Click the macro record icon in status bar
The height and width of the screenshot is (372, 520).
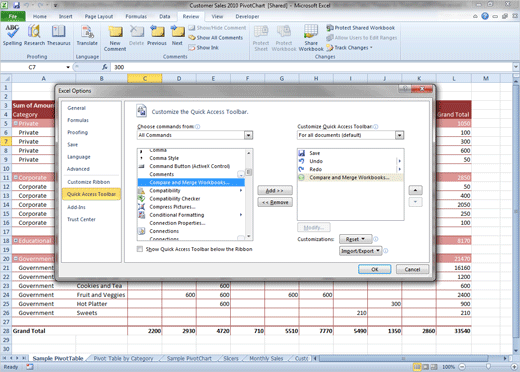(x=30, y=367)
